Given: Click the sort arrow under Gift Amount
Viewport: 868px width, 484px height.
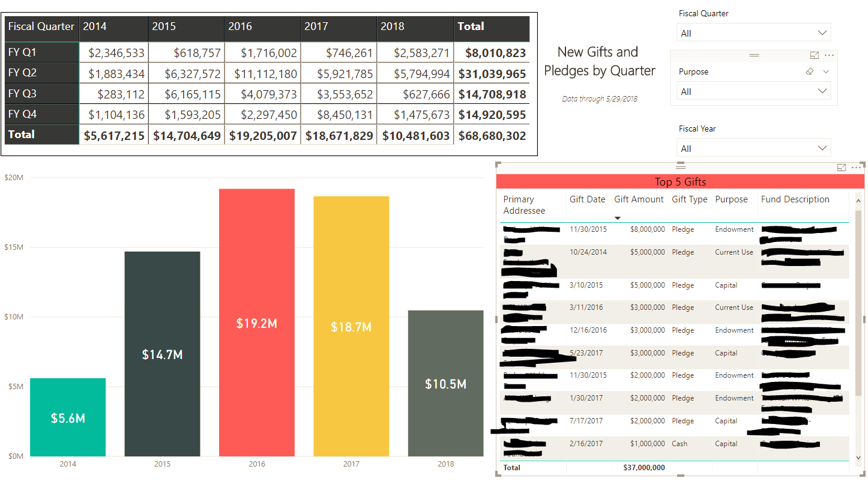Looking at the screenshot, I should pyautogui.click(x=618, y=218).
